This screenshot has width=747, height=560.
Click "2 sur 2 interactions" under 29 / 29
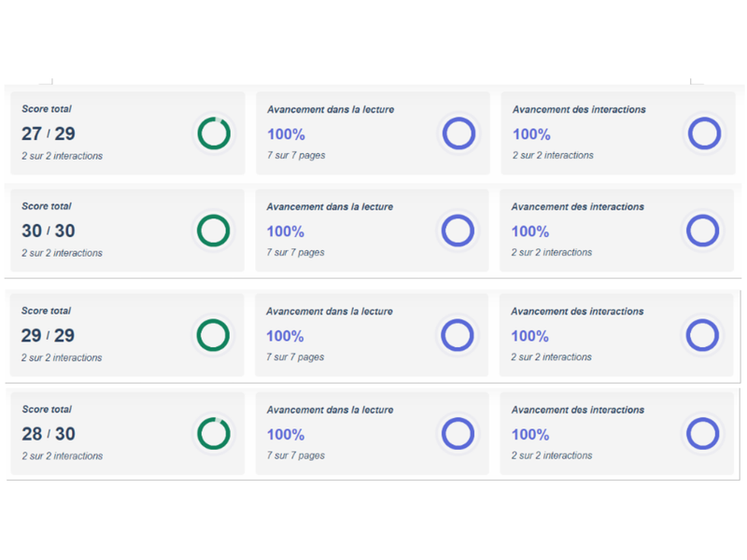coord(62,357)
